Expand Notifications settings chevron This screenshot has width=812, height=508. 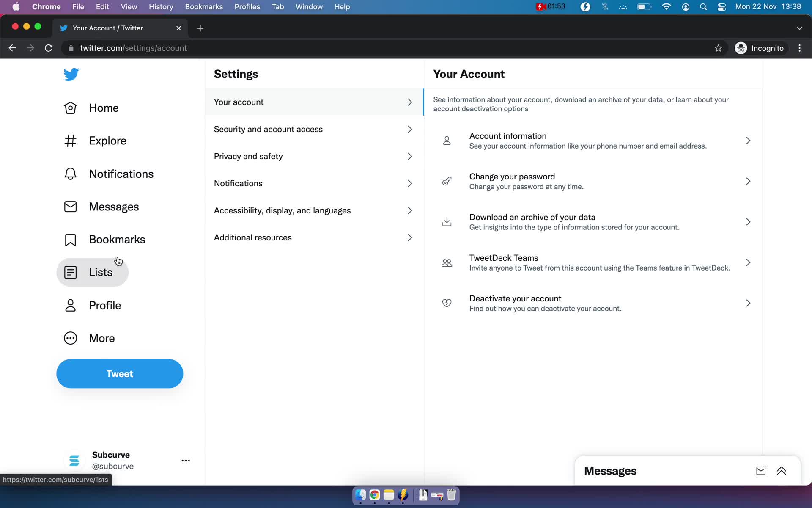click(410, 183)
